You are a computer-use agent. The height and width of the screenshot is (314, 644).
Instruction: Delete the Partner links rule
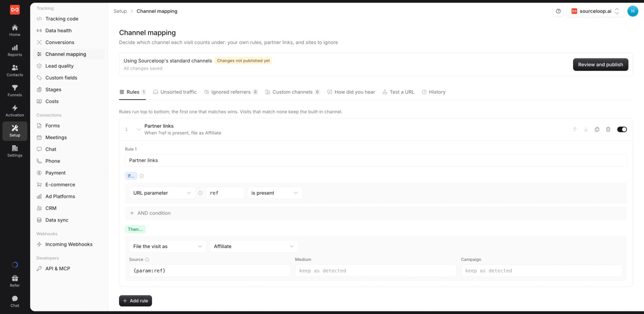click(608, 129)
